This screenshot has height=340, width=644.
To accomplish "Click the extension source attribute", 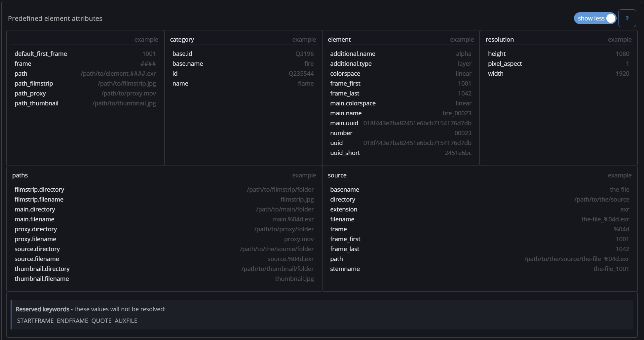I will tap(344, 209).
